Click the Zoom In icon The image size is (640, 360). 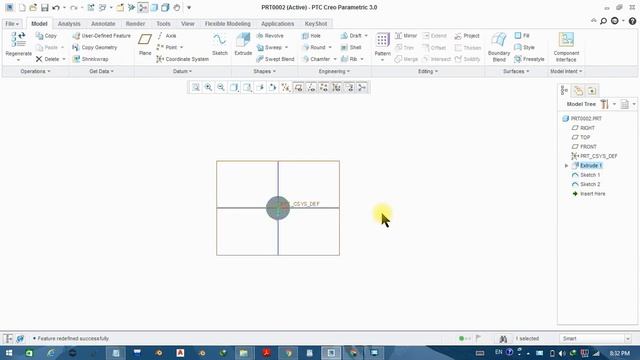[208, 87]
